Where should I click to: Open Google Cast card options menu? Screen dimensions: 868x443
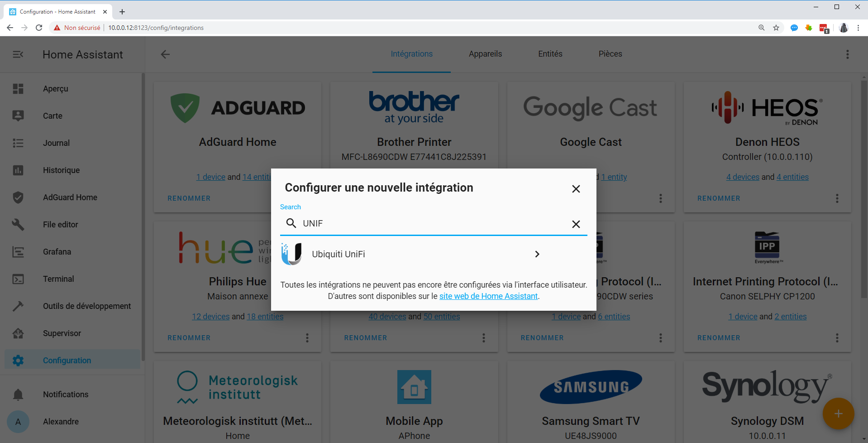(661, 198)
